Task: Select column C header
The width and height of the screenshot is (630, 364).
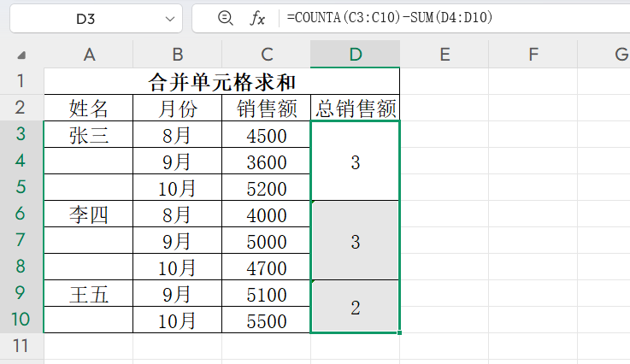Action: 266,55
